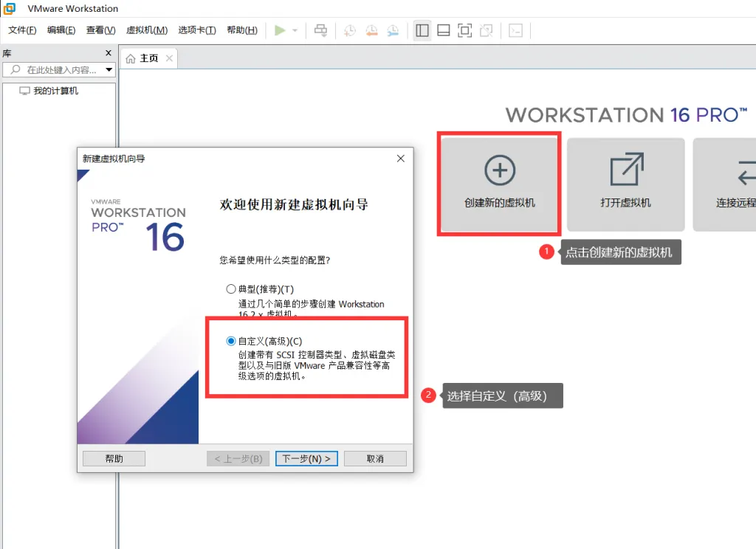Open the library search dropdown arrow

pyautogui.click(x=109, y=70)
